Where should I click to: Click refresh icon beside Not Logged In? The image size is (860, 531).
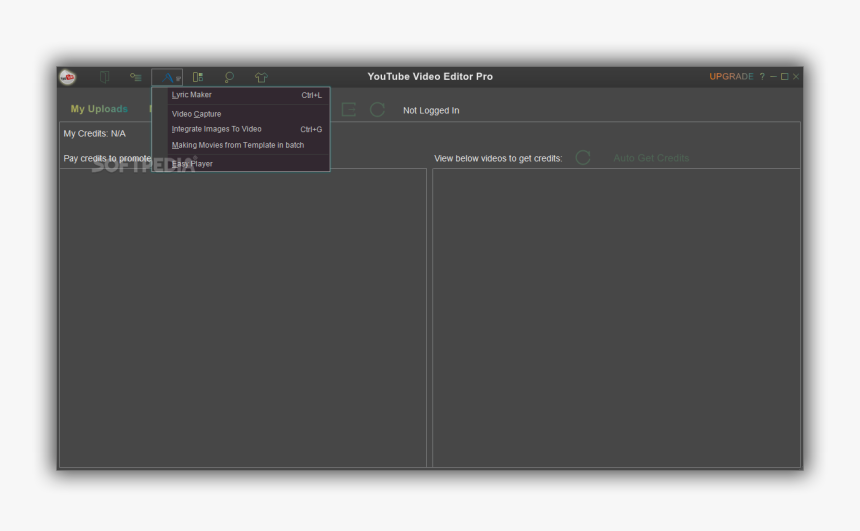coord(377,110)
